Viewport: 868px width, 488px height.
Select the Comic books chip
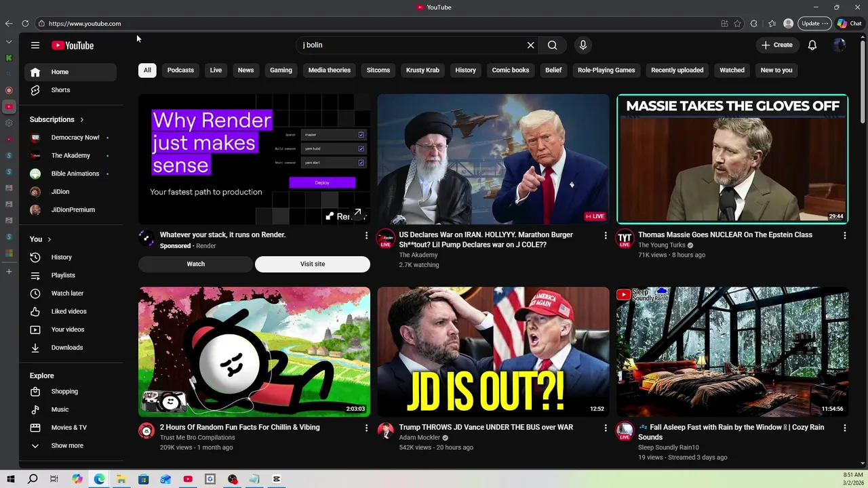[511, 70]
